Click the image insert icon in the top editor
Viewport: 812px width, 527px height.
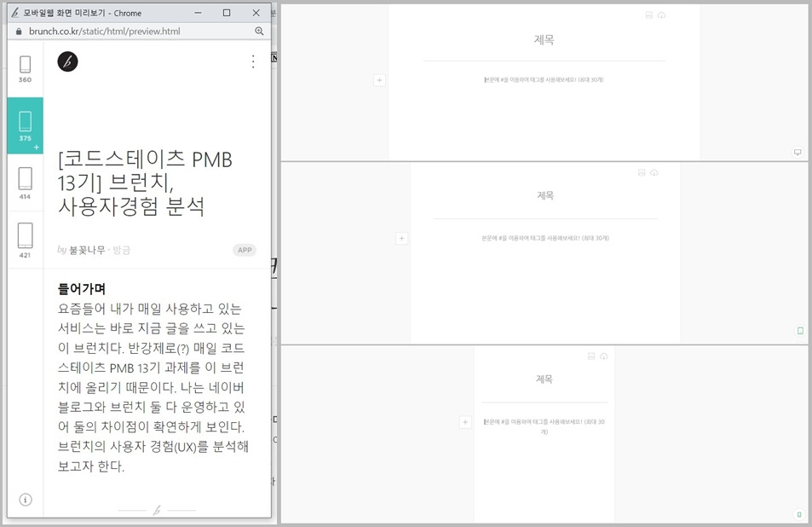point(649,15)
